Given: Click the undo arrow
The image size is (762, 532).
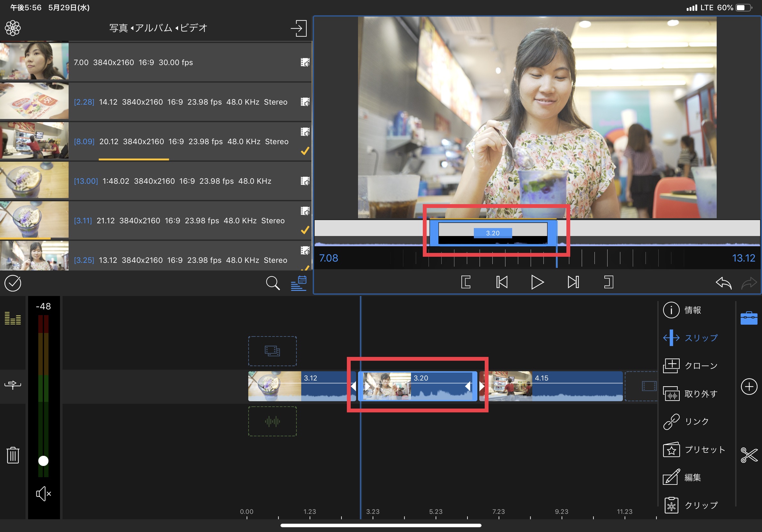Looking at the screenshot, I should pyautogui.click(x=723, y=283).
